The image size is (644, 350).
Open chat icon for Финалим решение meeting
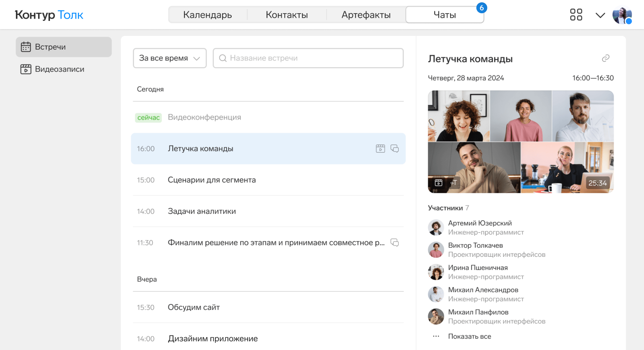[x=395, y=243]
